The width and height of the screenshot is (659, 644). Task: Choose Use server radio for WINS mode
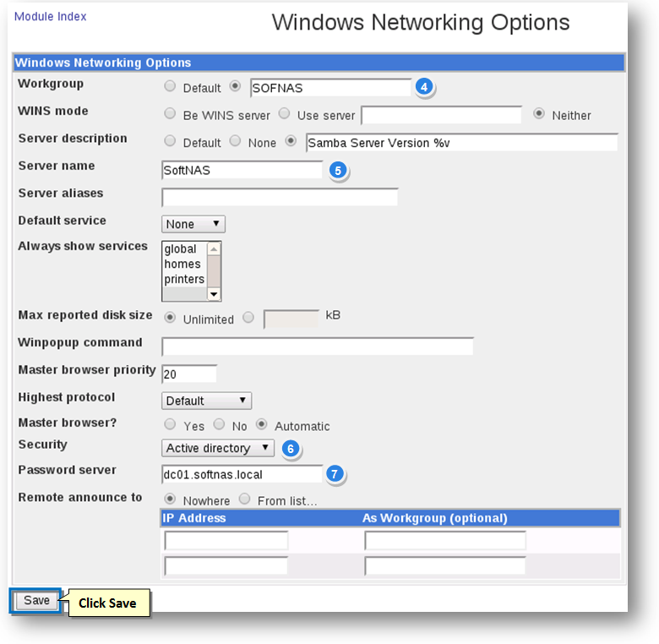[x=284, y=113]
